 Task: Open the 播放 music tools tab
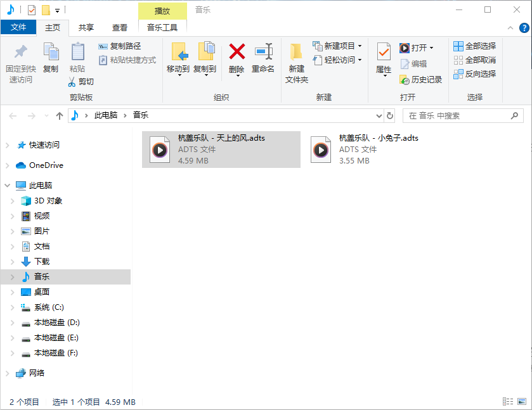[x=162, y=10]
